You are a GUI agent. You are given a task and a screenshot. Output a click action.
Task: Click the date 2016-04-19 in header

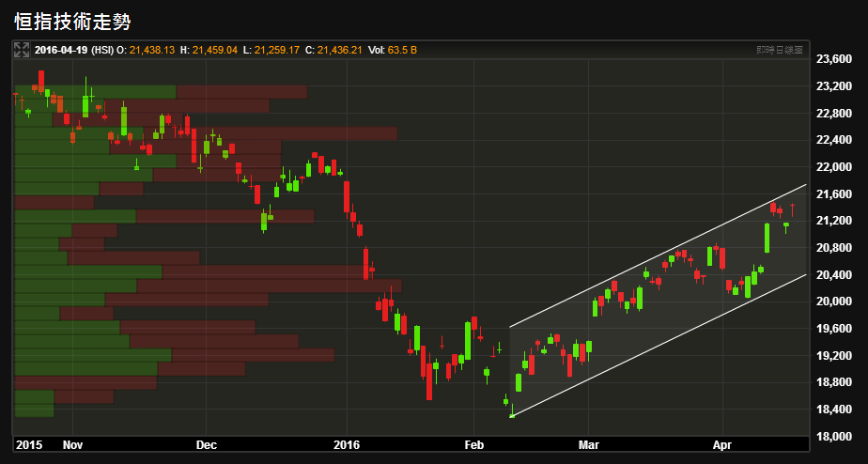pyautogui.click(x=61, y=50)
